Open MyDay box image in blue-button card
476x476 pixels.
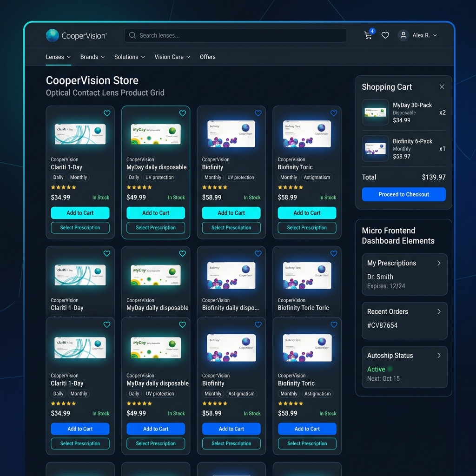pyautogui.click(x=156, y=348)
